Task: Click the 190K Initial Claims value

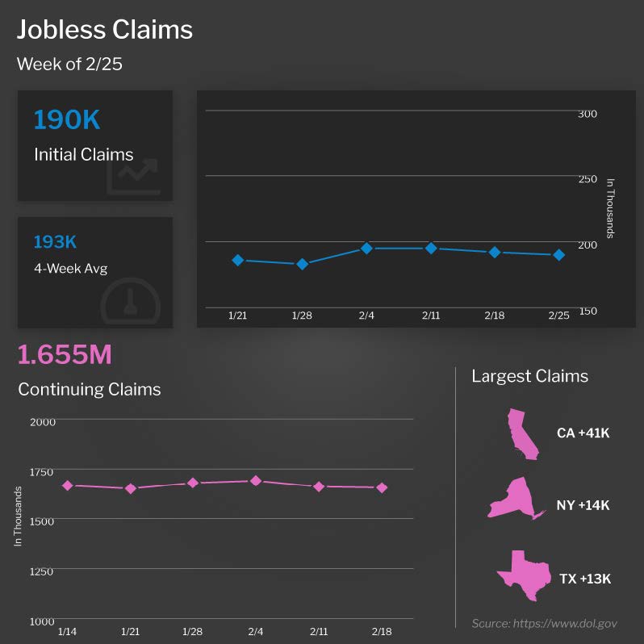Action: pos(67,119)
